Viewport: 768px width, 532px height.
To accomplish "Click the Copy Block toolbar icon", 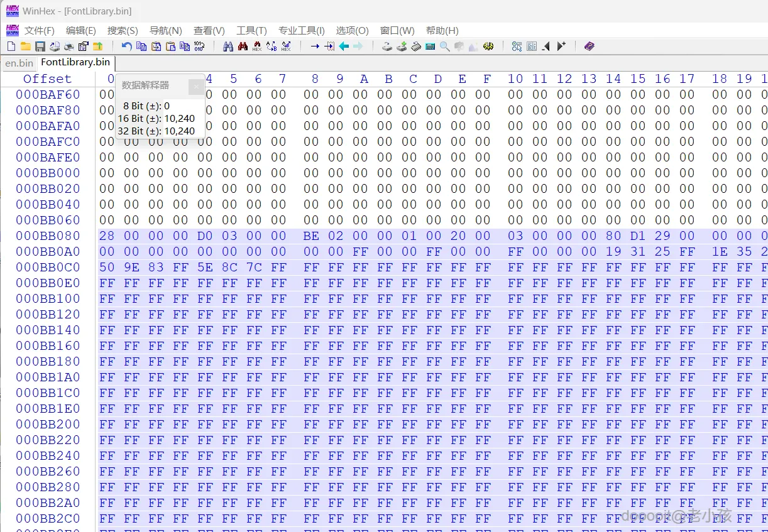I will coord(141,46).
